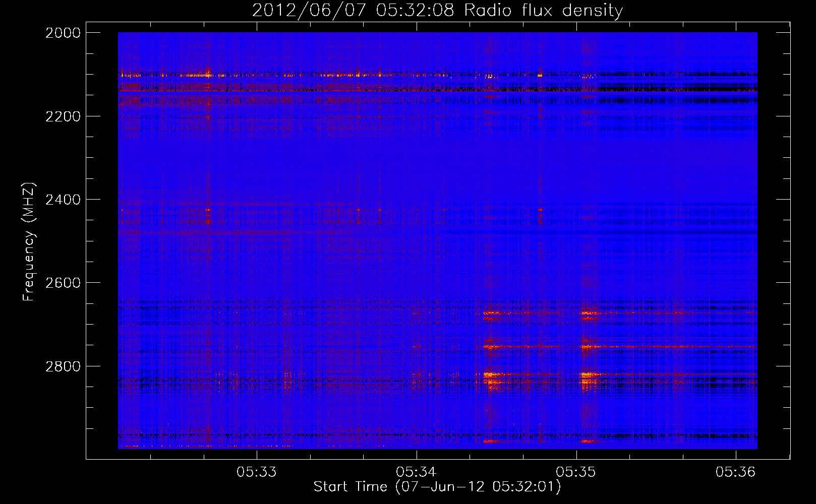This screenshot has width=816, height=504.
Task: Click the 'Frequency (MHZ)' axis label
Action: point(29,242)
